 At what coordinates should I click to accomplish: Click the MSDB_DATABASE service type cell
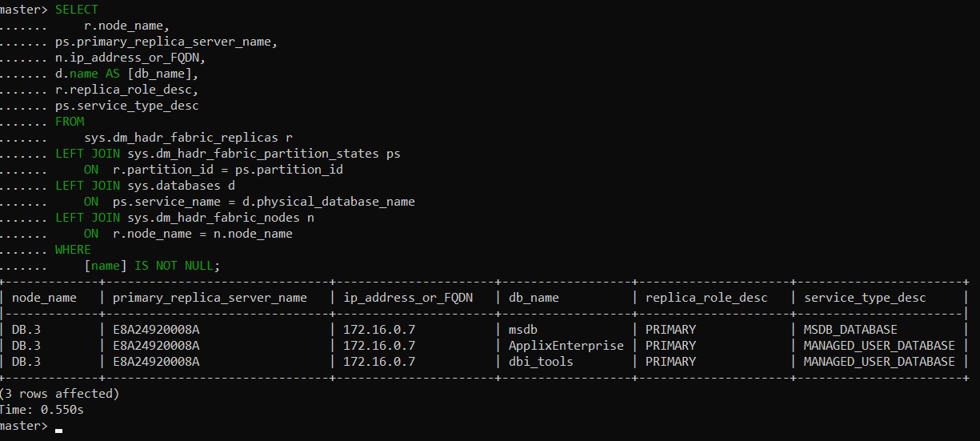(850, 330)
